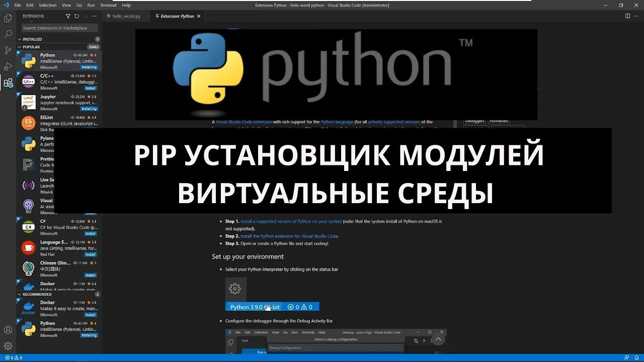The width and height of the screenshot is (644, 362).
Task: Click the Search Extensions in Marketplace field
Action: pyautogui.click(x=60, y=28)
